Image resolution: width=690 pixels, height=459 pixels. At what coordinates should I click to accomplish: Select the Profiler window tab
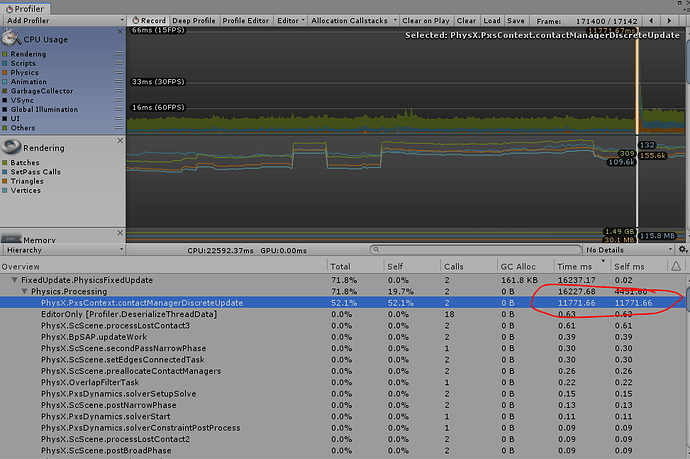point(26,9)
